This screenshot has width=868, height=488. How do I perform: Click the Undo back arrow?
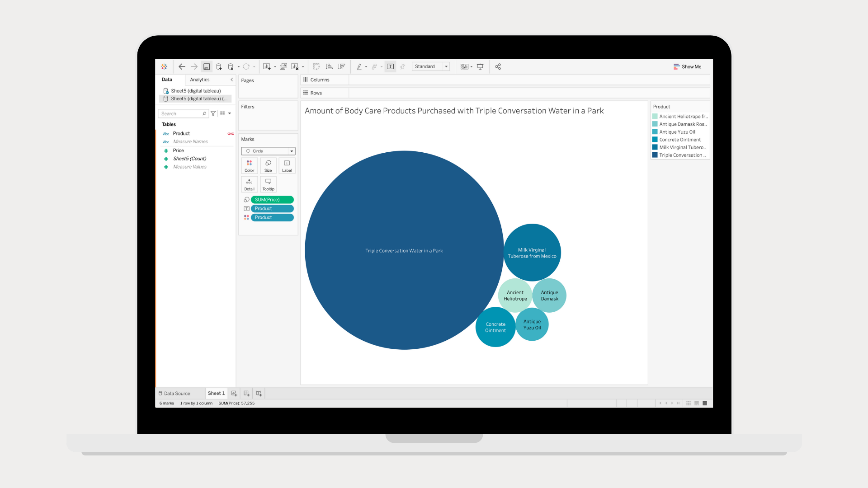coord(182,66)
